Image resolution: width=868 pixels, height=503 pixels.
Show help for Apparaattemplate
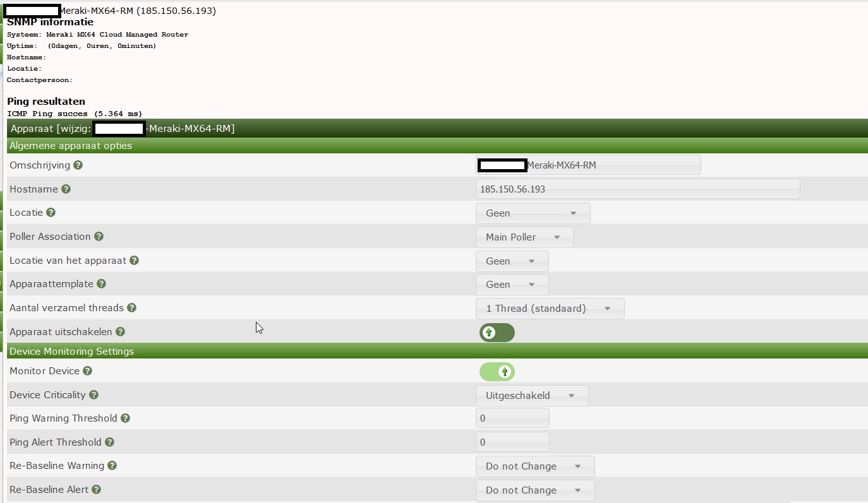[101, 284]
